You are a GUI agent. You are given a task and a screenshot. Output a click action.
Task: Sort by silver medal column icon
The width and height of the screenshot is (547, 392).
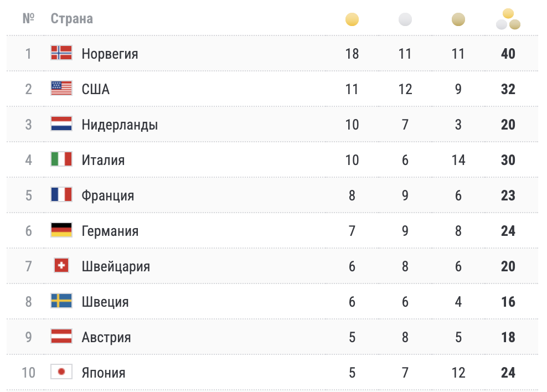point(405,20)
